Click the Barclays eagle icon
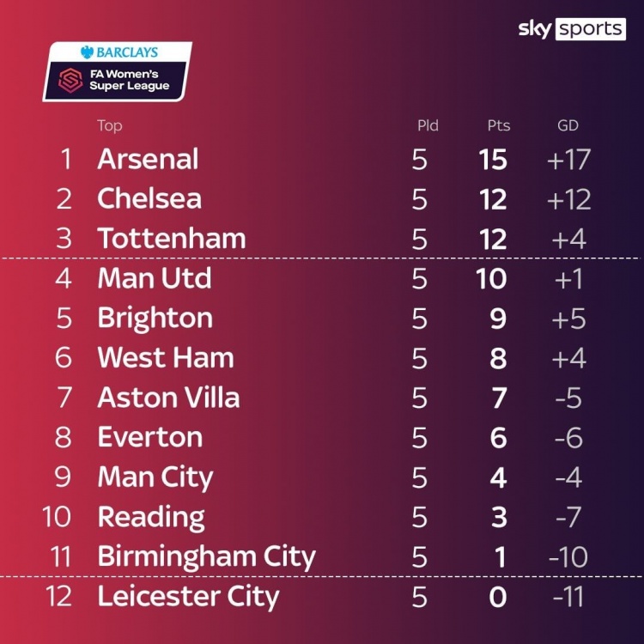 87,52
